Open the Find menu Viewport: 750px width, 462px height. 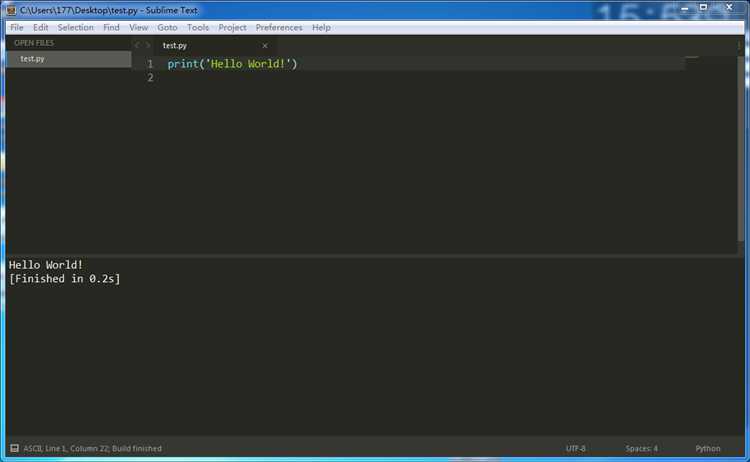pyautogui.click(x=111, y=27)
